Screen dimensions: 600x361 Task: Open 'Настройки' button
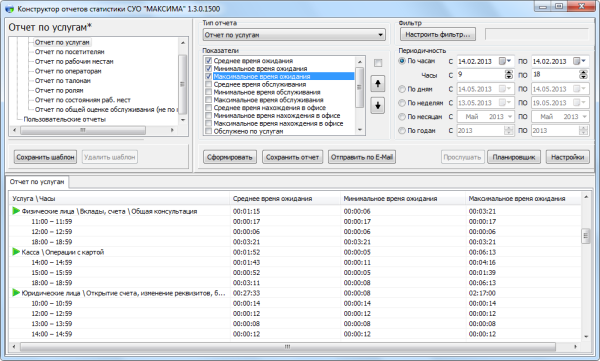(567, 157)
